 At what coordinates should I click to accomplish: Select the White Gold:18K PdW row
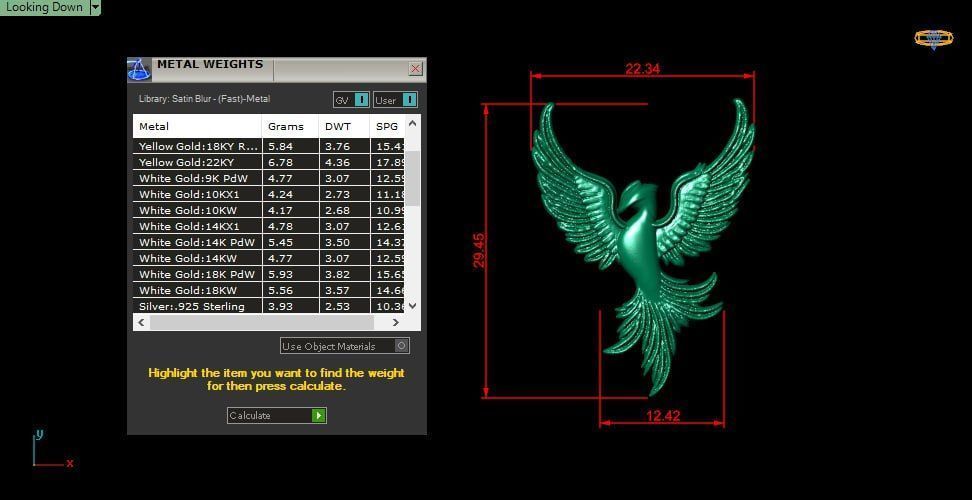(x=269, y=274)
